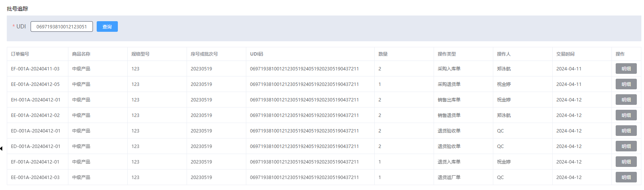Image resolution: width=644 pixels, height=190 pixels.
Task: Focus the UDI input field
Action: [62, 26]
